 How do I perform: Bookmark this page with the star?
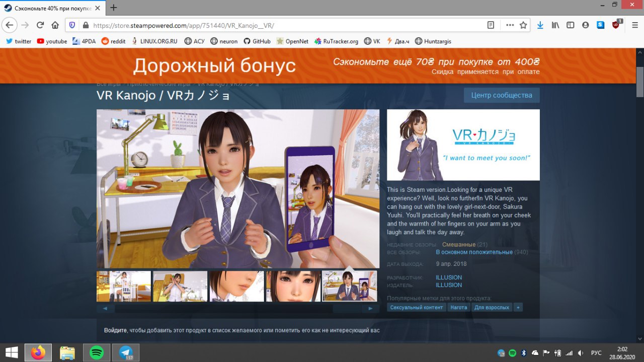pyautogui.click(x=523, y=25)
